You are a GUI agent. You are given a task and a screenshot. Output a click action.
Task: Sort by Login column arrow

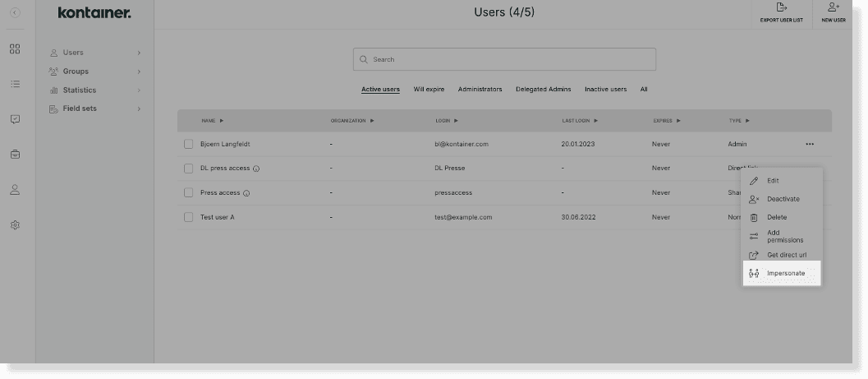456,121
